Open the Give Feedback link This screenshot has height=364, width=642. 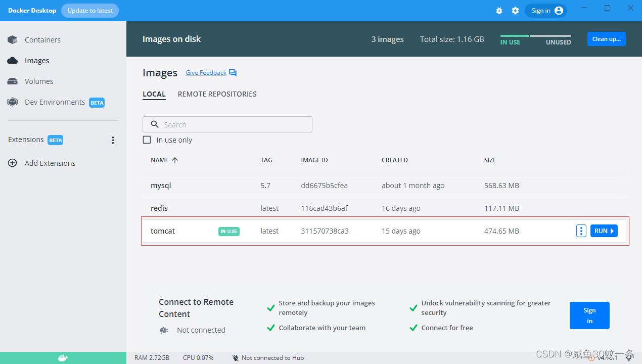206,72
